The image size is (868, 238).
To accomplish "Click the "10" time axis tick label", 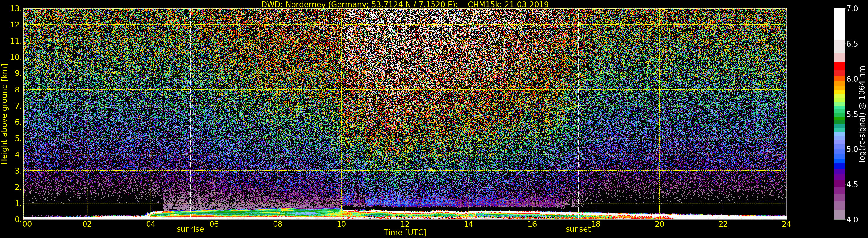I will [341, 224].
